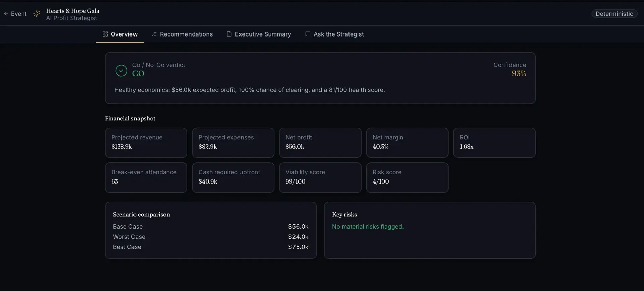The height and width of the screenshot is (291, 644).
Task: Click the 4/100 risk value
Action: coord(381,181)
